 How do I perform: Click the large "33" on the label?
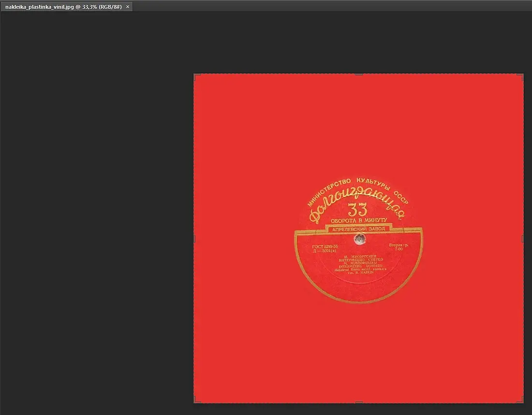(x=357, y=210)
